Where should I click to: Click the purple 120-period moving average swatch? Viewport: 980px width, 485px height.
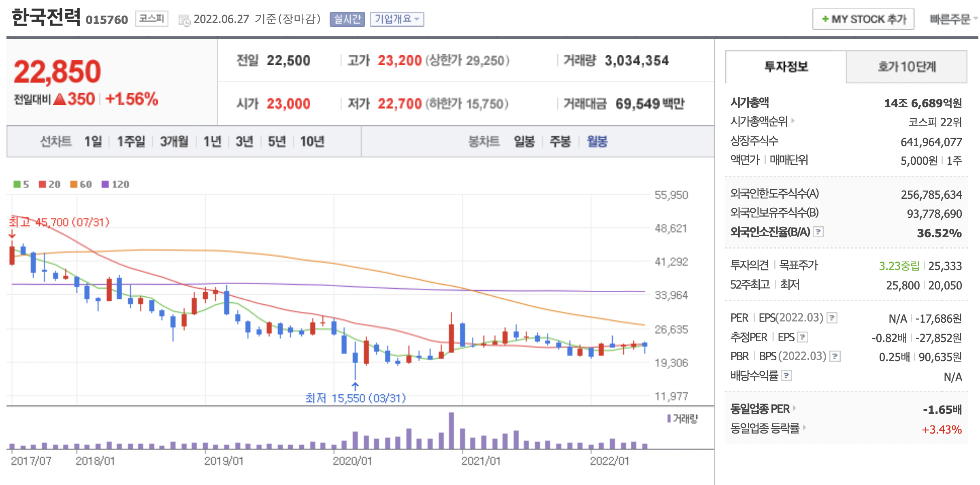point(105,184)
